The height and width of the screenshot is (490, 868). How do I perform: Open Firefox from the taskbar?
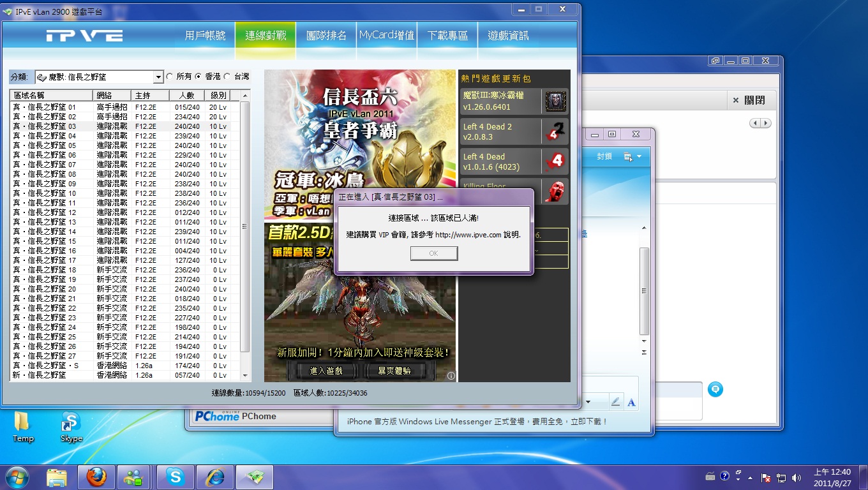(96, 477)
